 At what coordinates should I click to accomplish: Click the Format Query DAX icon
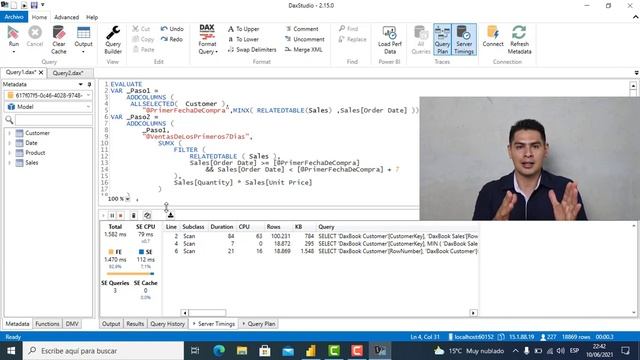tap(207, 31)
